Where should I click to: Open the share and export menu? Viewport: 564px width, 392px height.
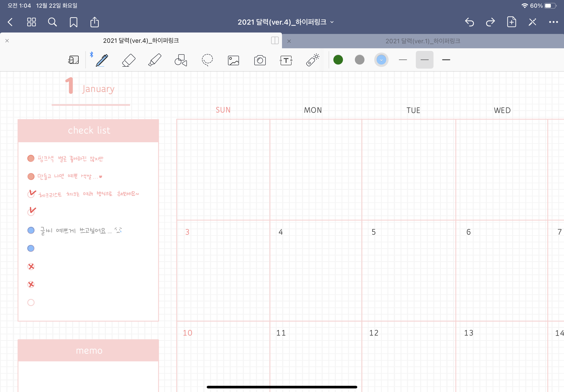[x=95, y=22]
